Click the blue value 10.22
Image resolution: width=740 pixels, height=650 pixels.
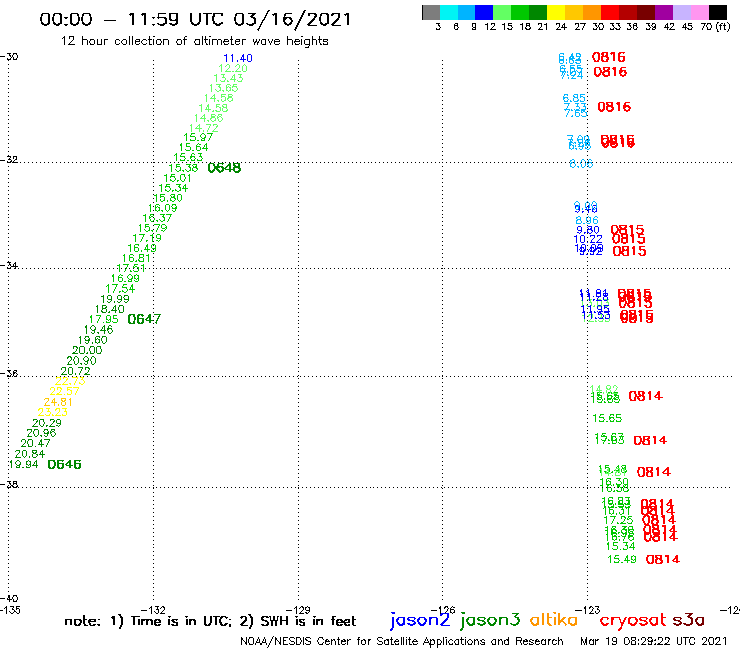[x=588, y=239]
